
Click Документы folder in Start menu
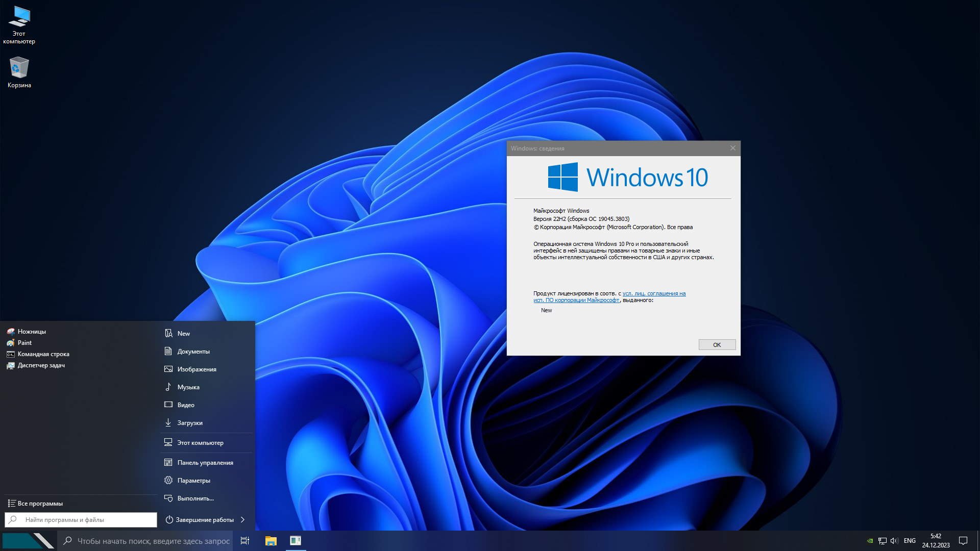193,350
